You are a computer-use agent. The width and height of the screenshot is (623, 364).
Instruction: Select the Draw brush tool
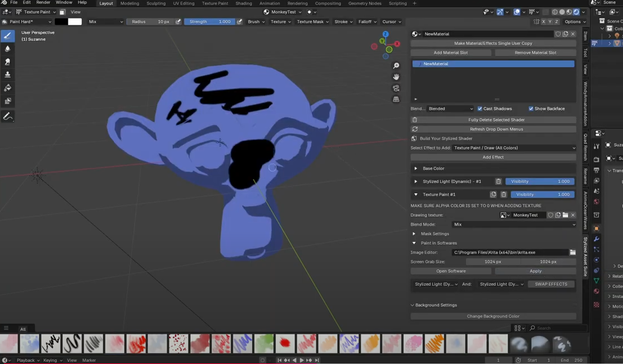[8, 35]
